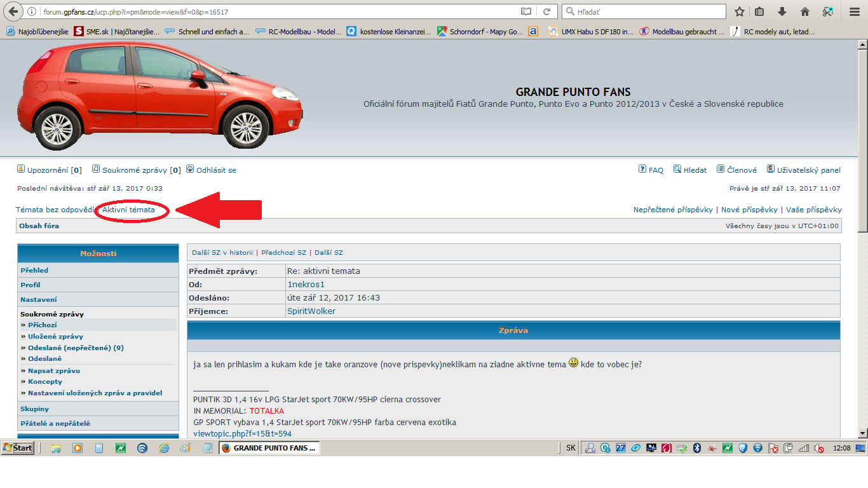Viewport: 868px width, 488px height.
Task: Go back with the browser back arrow
Action: pyautogui.click(x=13, y=11)
